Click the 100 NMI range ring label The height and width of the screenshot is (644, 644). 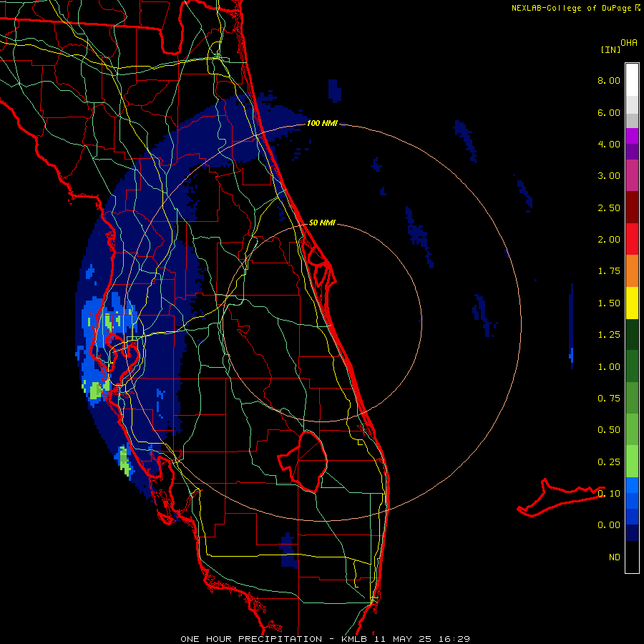click(x=322, y=123)
